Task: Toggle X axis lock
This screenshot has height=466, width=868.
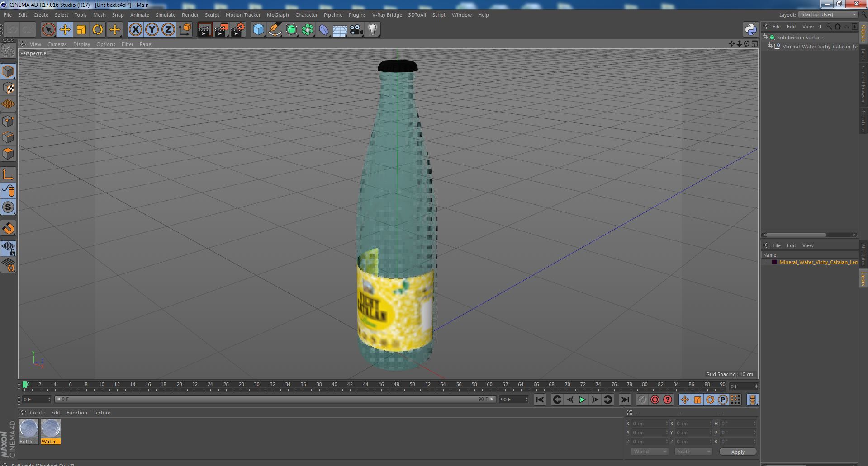Action: [x=135, y=30]
